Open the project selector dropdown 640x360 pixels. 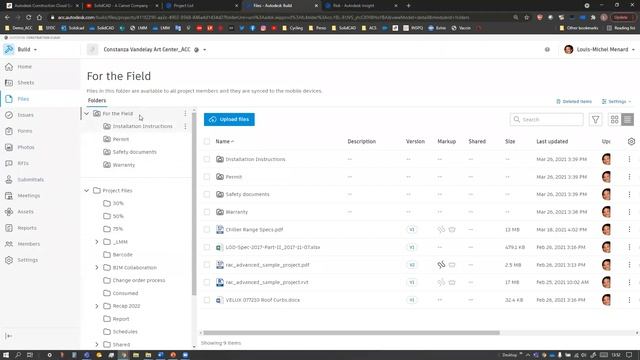point(204,50)
